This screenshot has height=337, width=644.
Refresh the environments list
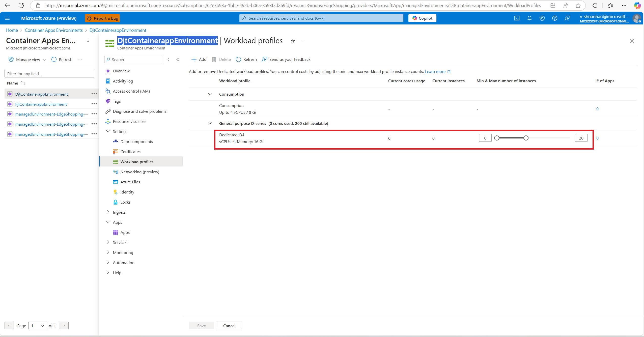(x=62, y=60)
